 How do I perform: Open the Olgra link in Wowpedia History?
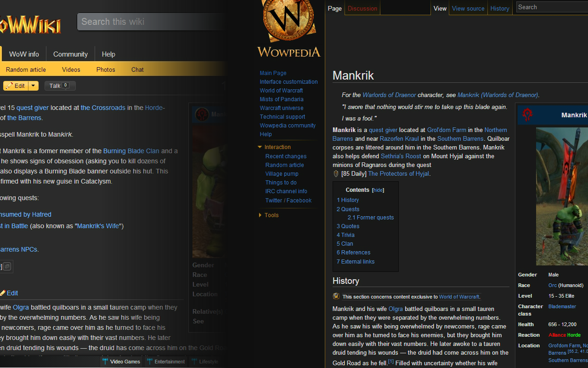(x=396, y=309)
